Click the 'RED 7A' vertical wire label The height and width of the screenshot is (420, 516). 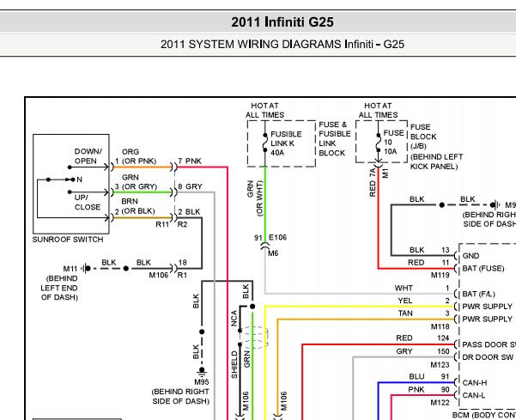(x=373, y=183)
